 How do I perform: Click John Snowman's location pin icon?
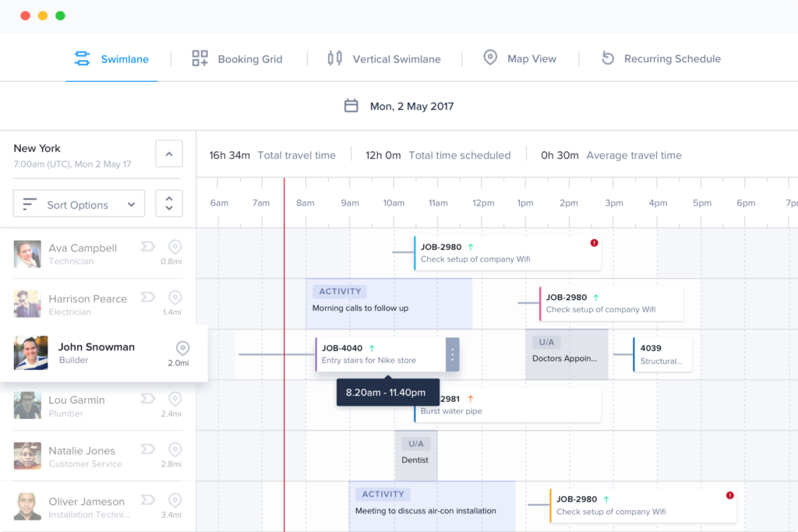coord(182,347)
